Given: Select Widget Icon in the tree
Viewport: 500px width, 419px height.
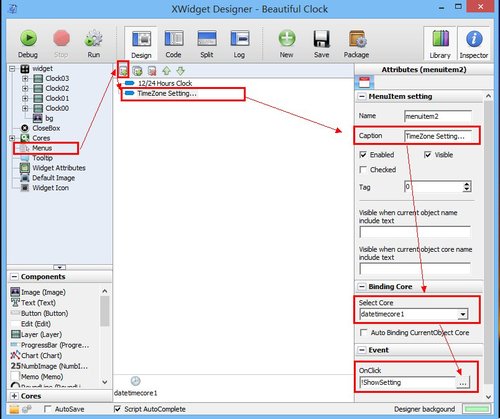Looking at the screenshot, I should (50, 188).
